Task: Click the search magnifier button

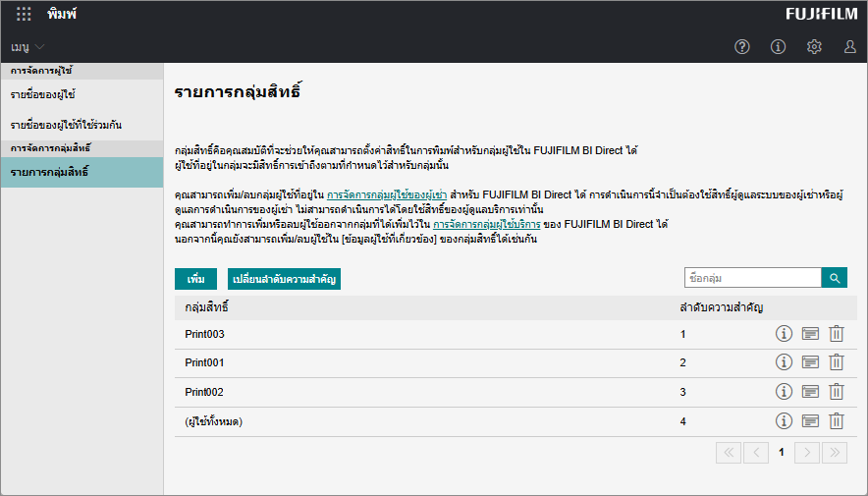Action: point(835,279)
